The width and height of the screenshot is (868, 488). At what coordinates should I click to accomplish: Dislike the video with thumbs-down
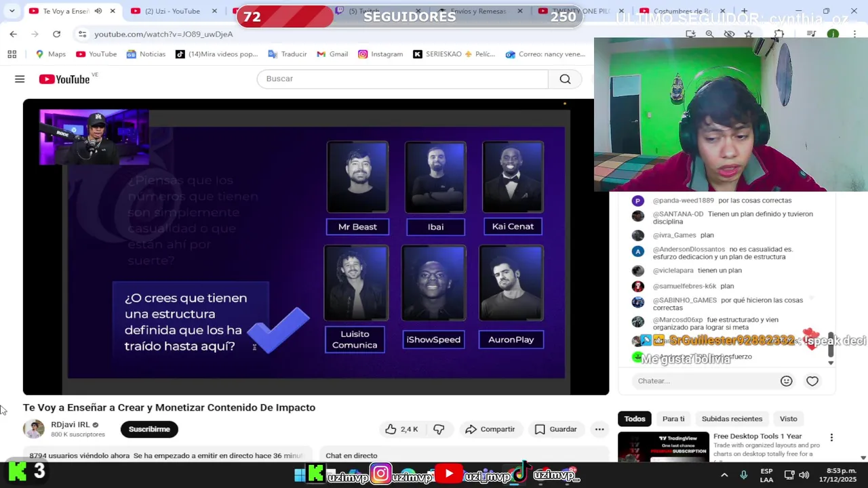[x=439, y=429]
